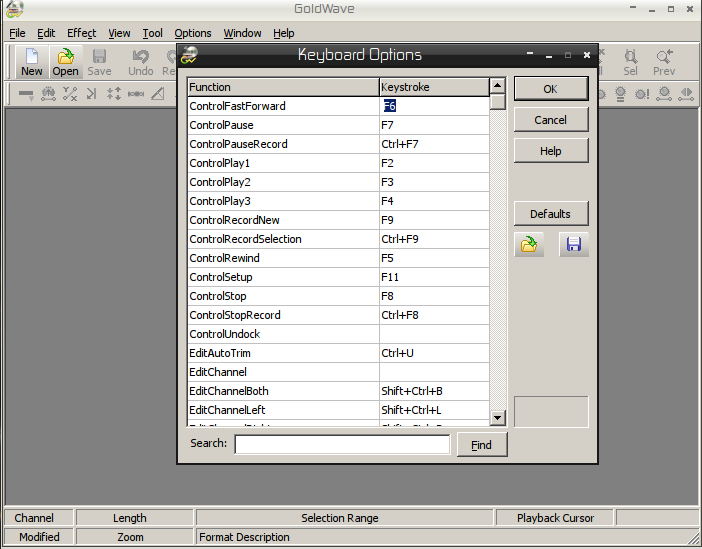Select the EditChannelLeft function row

[x=283, y=410]
